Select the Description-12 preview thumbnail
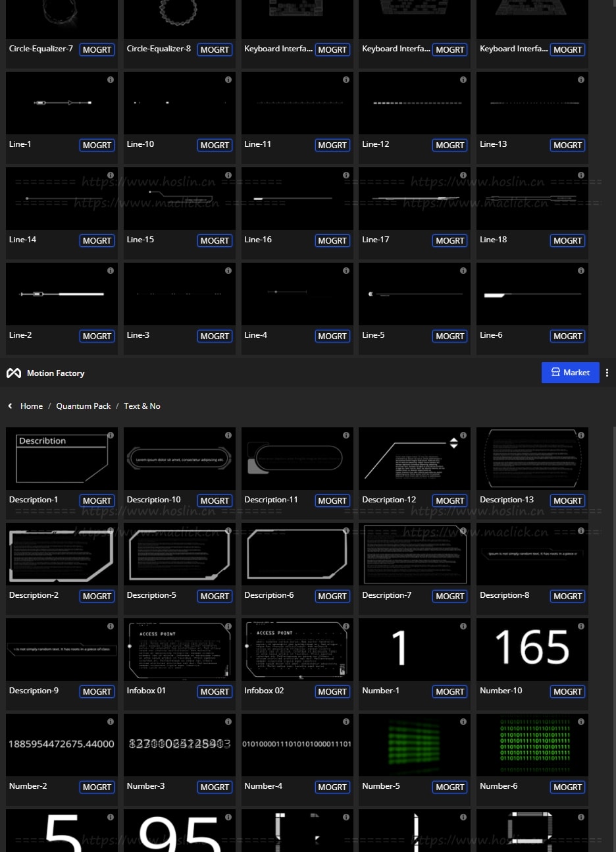 (x=415, y=458)
